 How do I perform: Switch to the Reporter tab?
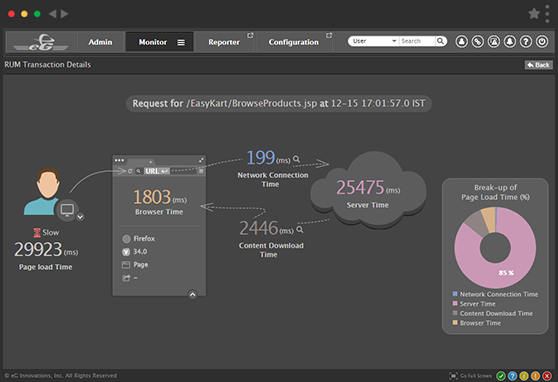pos(224,42)
